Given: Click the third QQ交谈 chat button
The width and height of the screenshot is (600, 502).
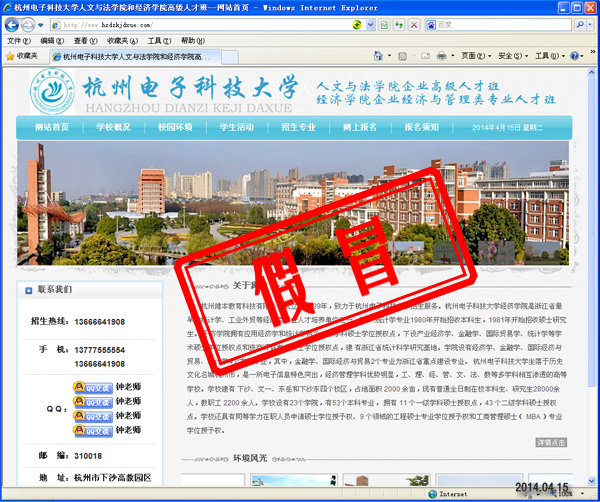Looking at the screenshot, I should [x=93, y=416].
